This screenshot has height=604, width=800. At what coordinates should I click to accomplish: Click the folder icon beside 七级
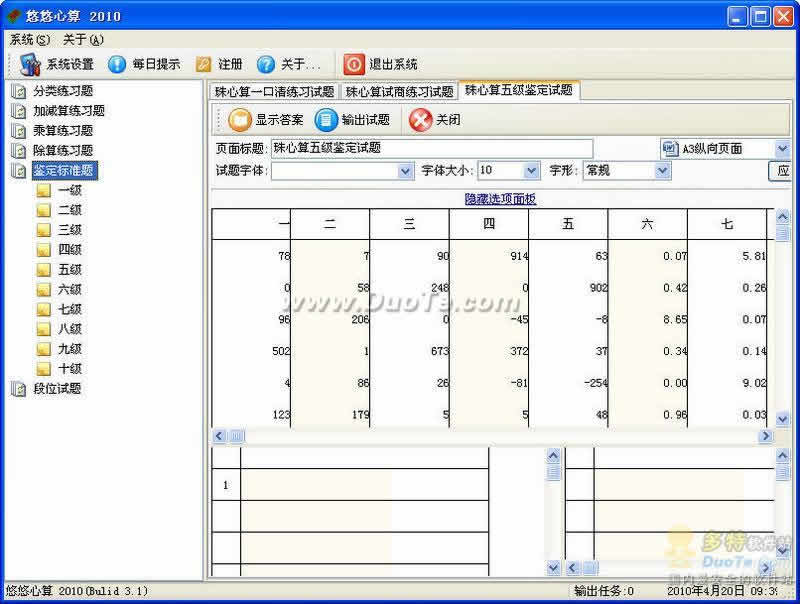pos(44,310)
